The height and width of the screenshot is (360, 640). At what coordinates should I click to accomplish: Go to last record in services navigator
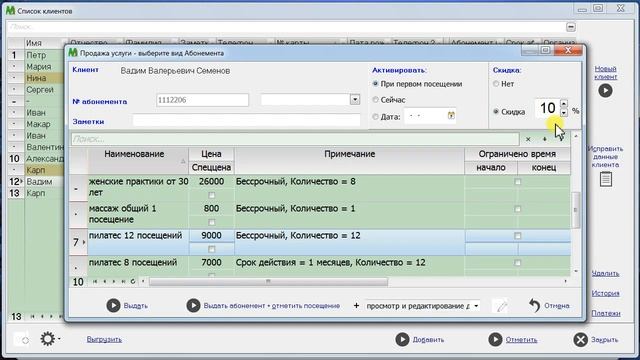point(123,281)
